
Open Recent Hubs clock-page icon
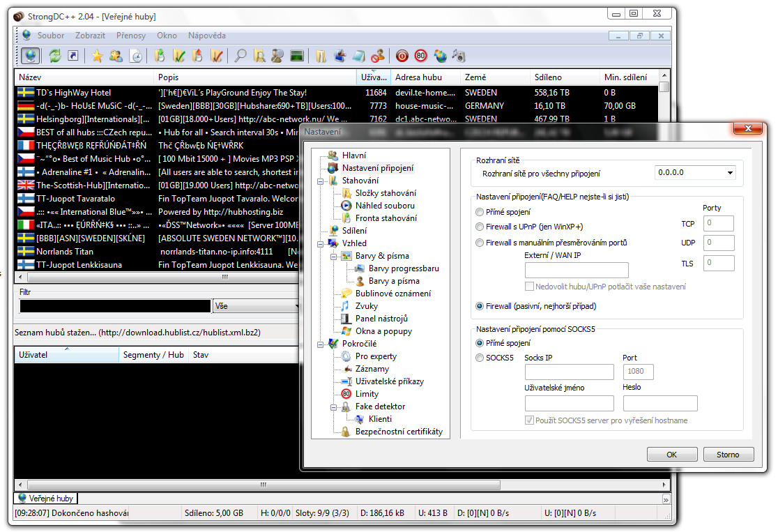(135, 56)
